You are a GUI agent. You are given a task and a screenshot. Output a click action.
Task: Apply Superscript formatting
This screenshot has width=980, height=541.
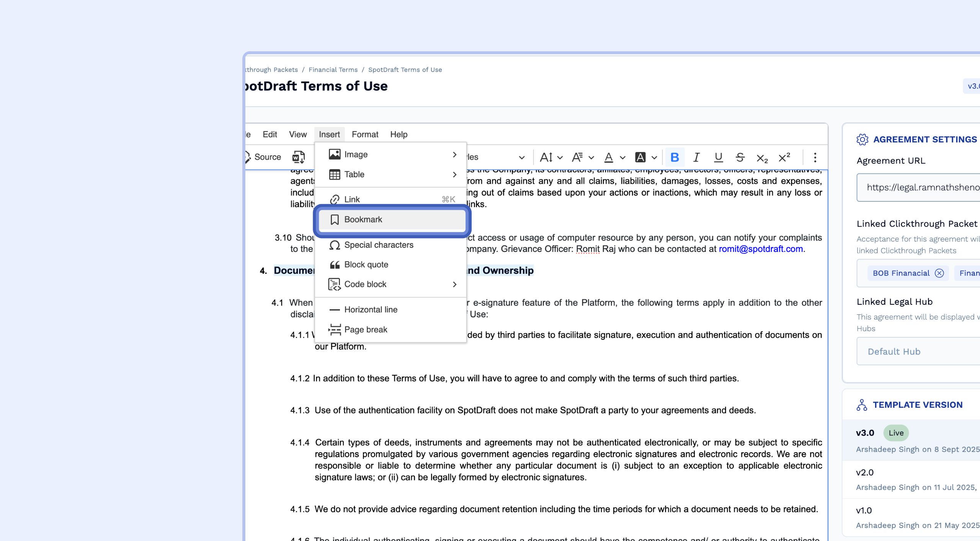(x=784, y=157)
